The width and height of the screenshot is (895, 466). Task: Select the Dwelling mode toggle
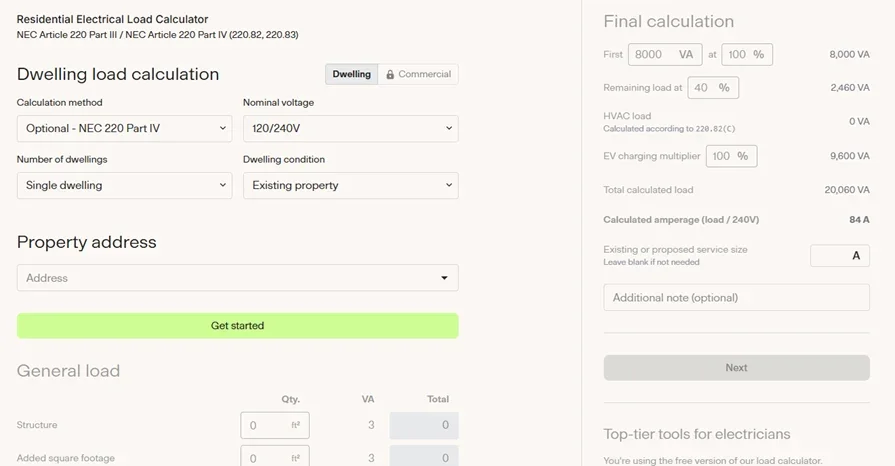351,74
